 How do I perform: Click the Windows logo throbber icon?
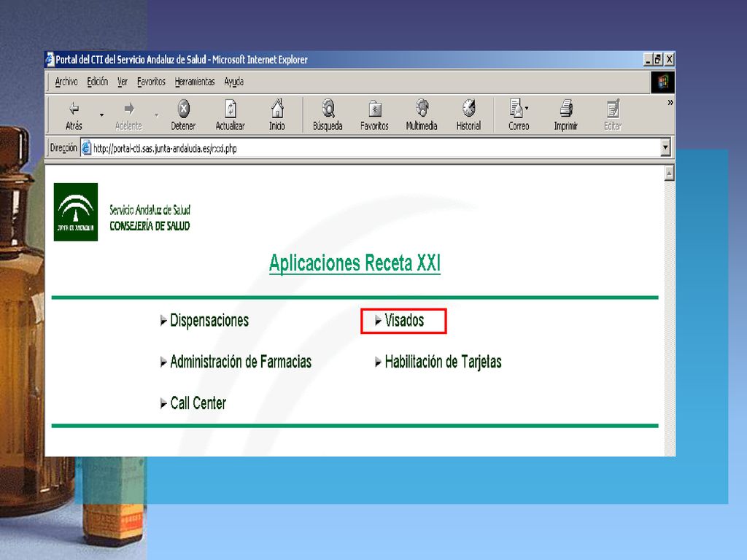pyautogui.click(x=662, y=82)
